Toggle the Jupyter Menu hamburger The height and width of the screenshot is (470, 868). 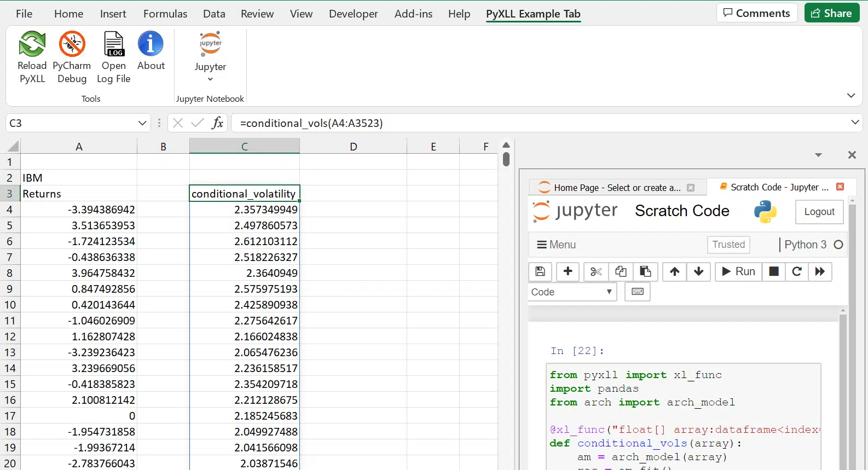click(x=557, y=245)
